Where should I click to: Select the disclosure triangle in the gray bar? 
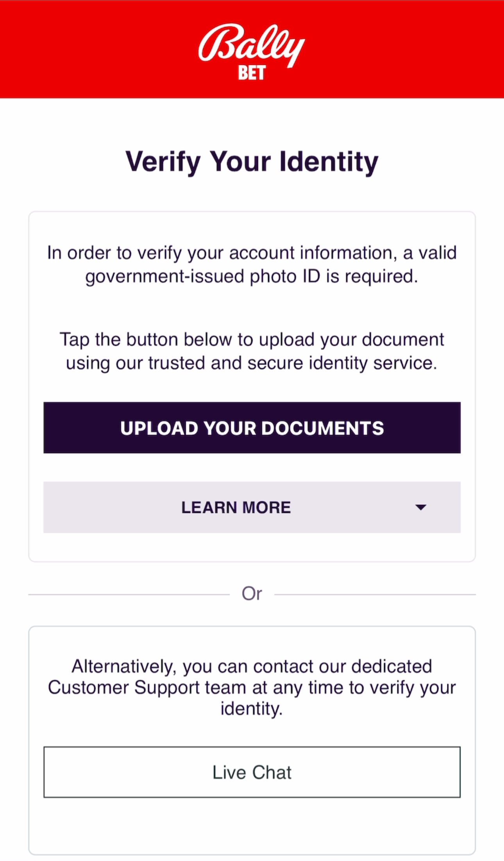[x=421, y=507]
